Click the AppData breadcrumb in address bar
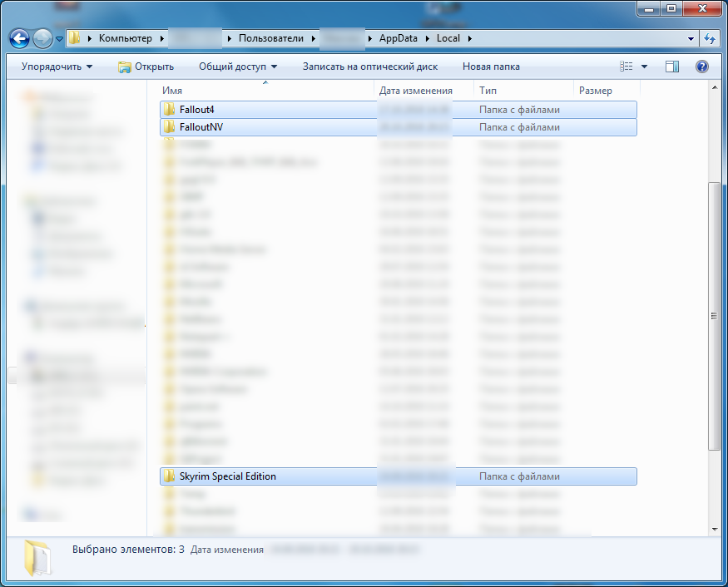 [399, 38]
